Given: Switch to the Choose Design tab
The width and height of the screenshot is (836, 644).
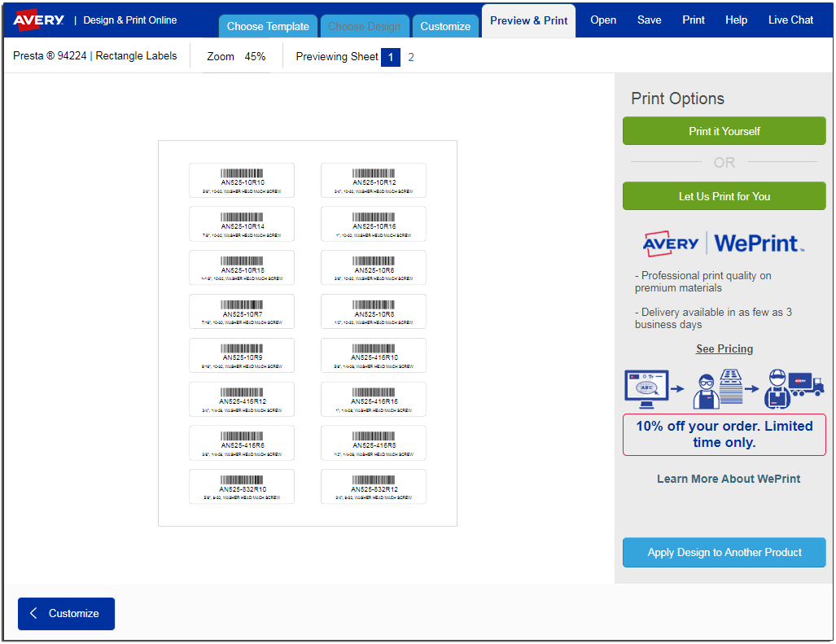Looking at the screenshot, I should coord(364,26).
